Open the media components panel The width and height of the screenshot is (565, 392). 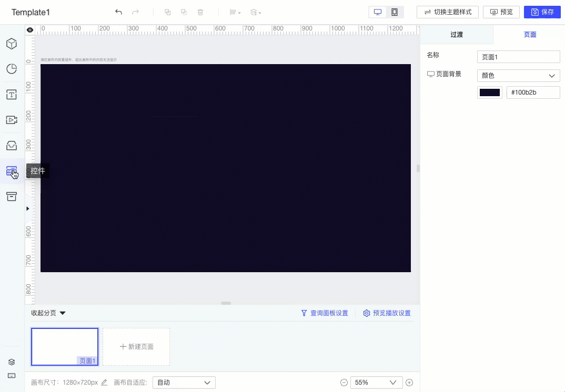click(x=12, y=120)
